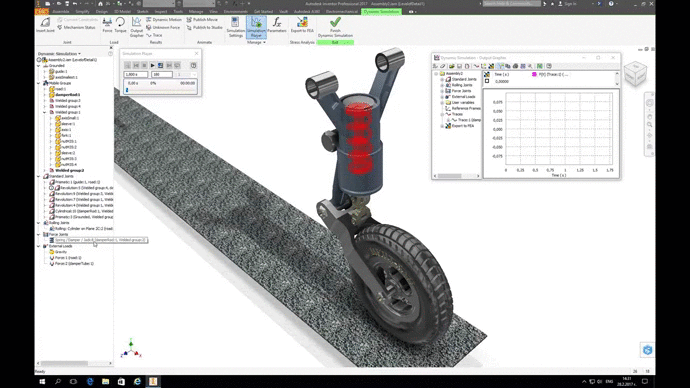The image size is (690, 388).
Task: Open Parameters (fx) tool
Action: tap(277, 25)
